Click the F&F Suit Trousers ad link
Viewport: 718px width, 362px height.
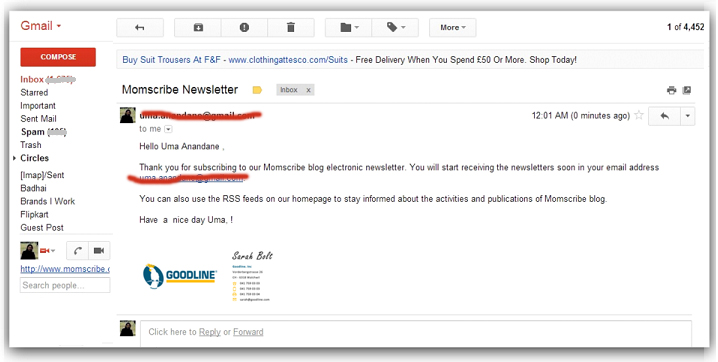pyautogui.click(x=171, y=59)
